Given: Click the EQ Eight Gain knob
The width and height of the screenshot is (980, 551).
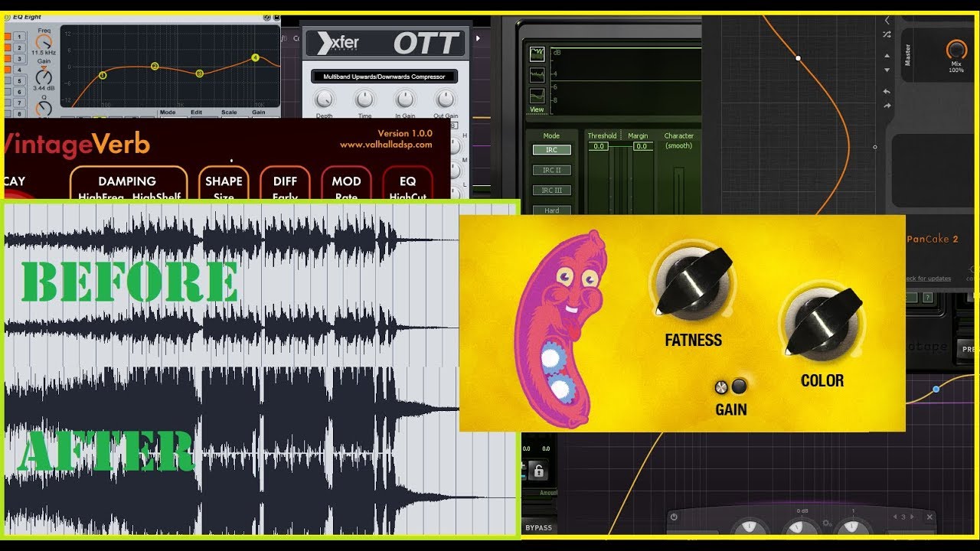Looking at the screenshot, I should click(44, 77).
